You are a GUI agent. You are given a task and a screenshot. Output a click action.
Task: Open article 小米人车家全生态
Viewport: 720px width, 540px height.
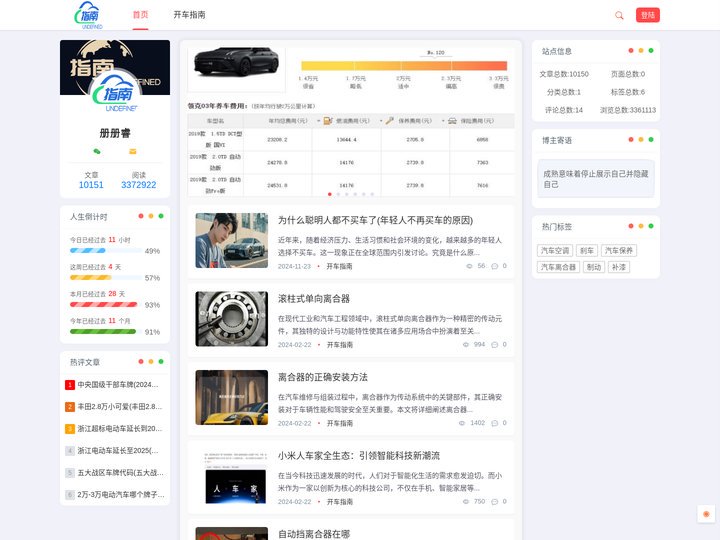[359, 456]
